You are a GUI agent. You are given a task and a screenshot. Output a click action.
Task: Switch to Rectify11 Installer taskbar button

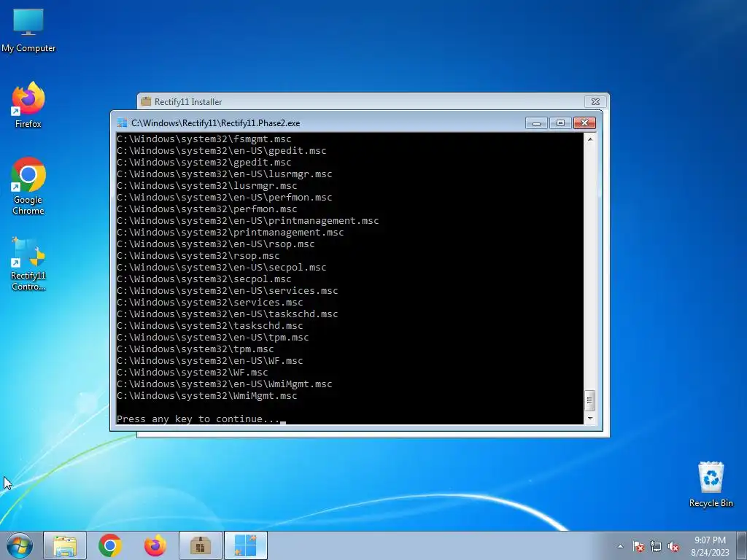pyautogui.click(x=201, y=545)
